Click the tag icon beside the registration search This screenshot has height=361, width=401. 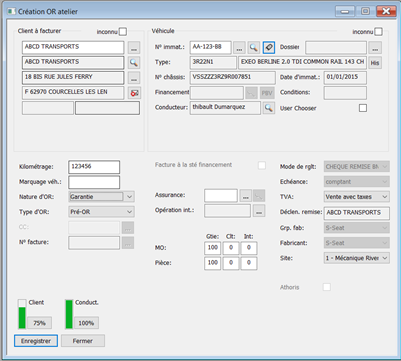pyautogui.click(x=269, y=48)
